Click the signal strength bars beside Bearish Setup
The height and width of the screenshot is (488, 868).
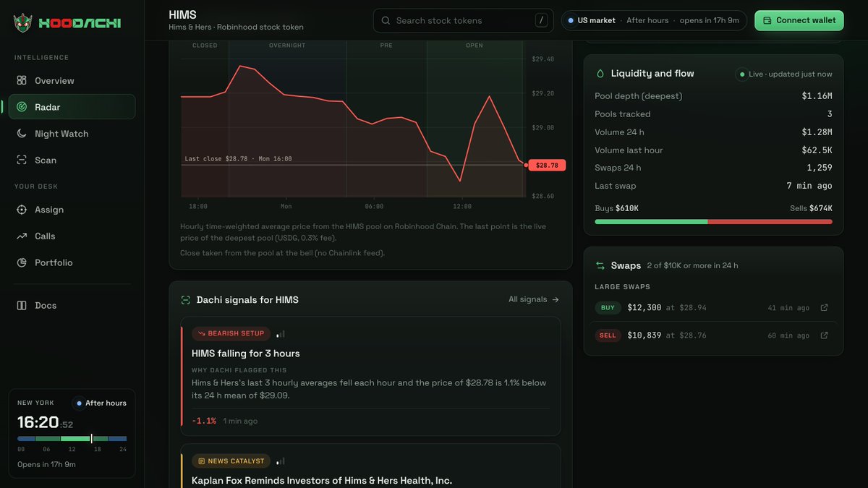[x=281, y=334]
